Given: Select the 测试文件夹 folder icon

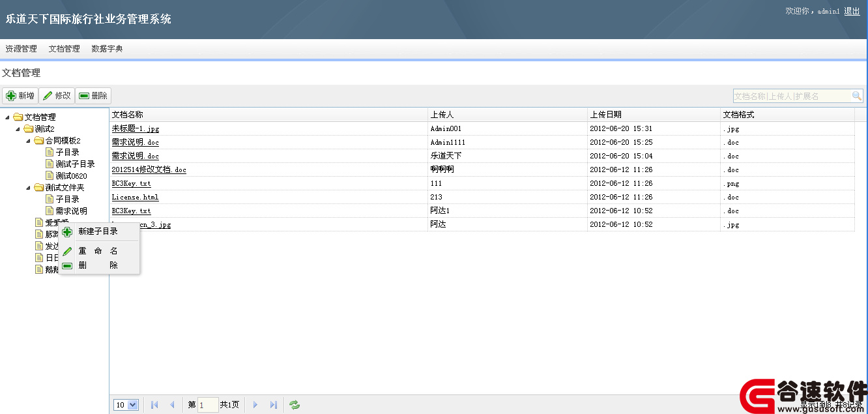Looking at the screenshot, I should click(x=38, y=188).
